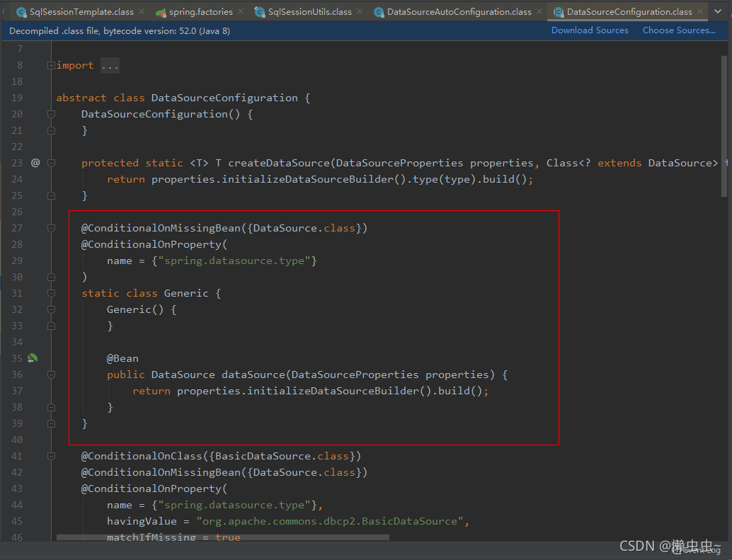Switch to the DataSourceAutoConfiguration.class tab

click(x=459, y=11)
